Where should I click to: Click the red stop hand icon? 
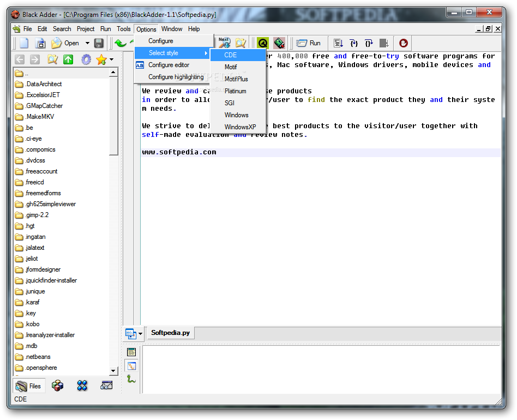pyautogui.click(x=404, y=43)
